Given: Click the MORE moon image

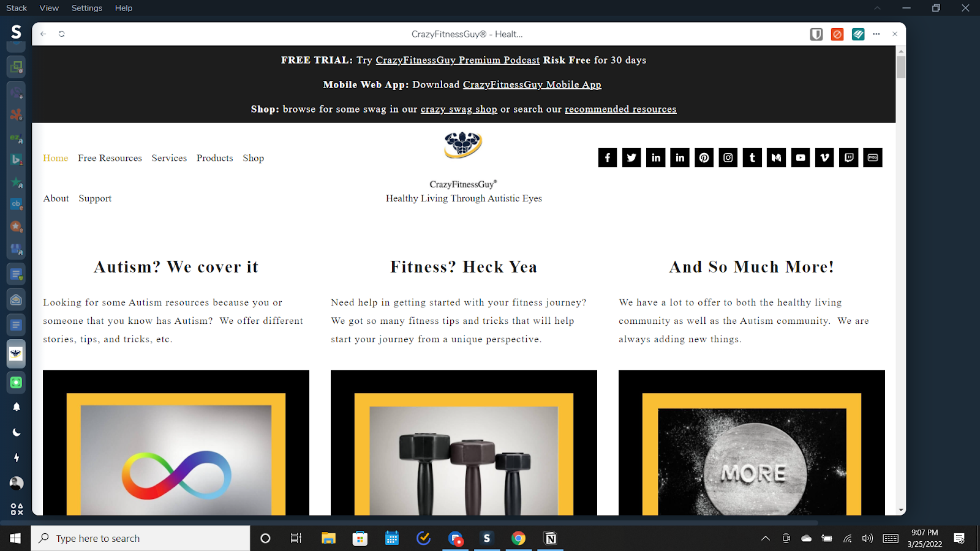Looking at the screenshot, I should [x=752, y=443].
